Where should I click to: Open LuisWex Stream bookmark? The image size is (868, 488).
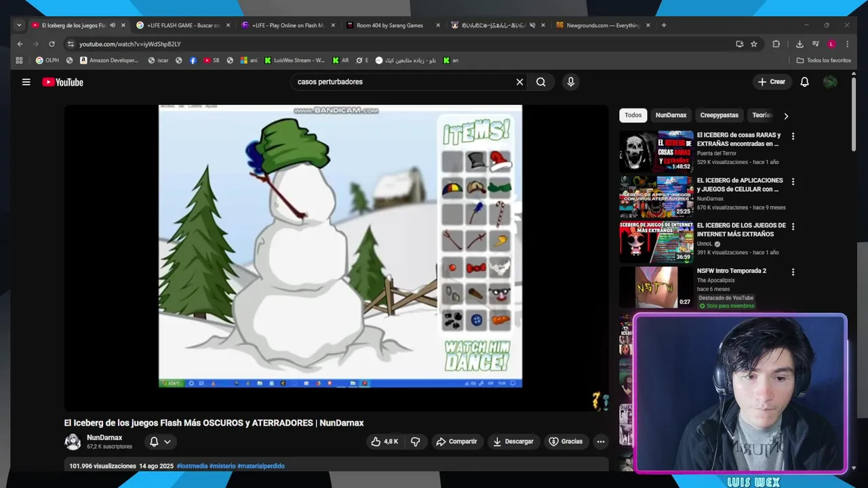point(294,60)
